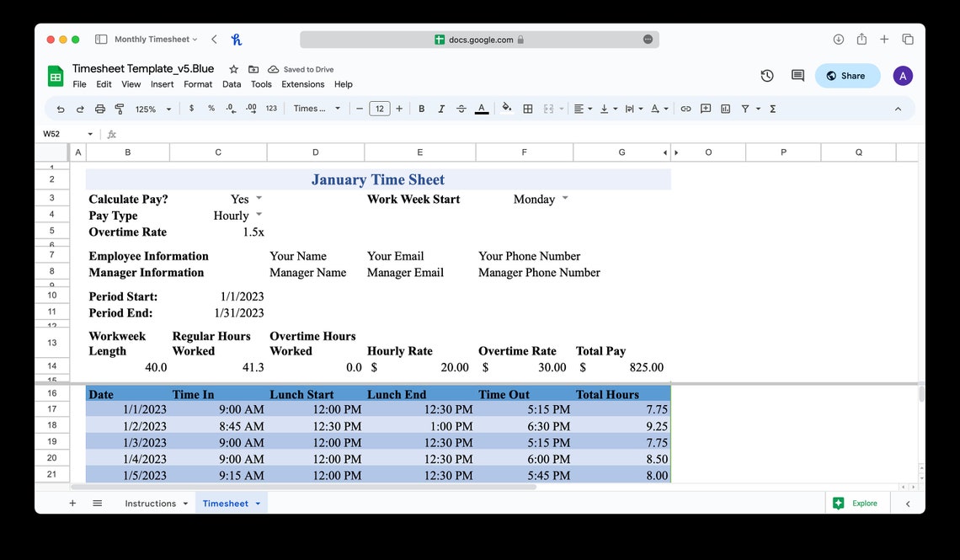Select the paint format tool
The image size is (960, 560).
[119, 109]
